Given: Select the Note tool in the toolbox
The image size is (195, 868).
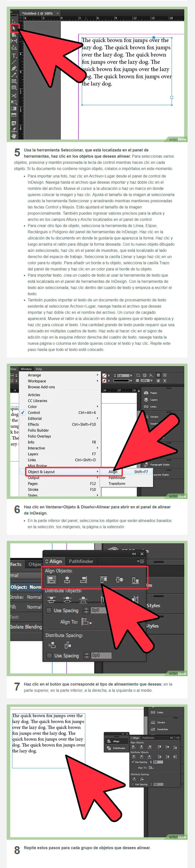Looking at the screenshot, I should [14, 123].
